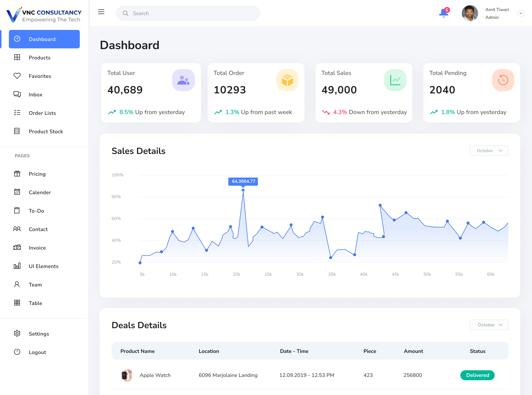Click the Total Order box icon

pyautogui.click(x=287, y=80)
